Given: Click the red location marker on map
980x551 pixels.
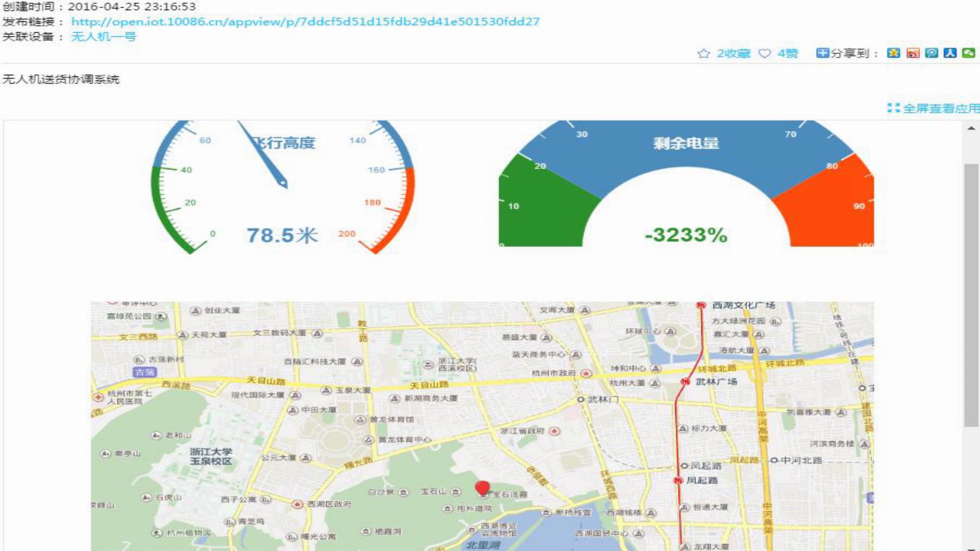Looking at the screenshot, I should (482, 487).
